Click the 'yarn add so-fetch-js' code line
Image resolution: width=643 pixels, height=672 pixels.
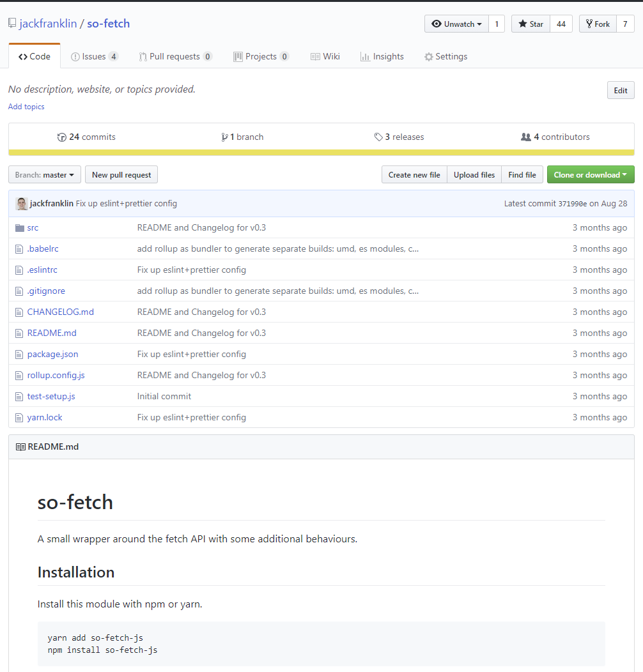pyautogui.click(x=95, y=638)
